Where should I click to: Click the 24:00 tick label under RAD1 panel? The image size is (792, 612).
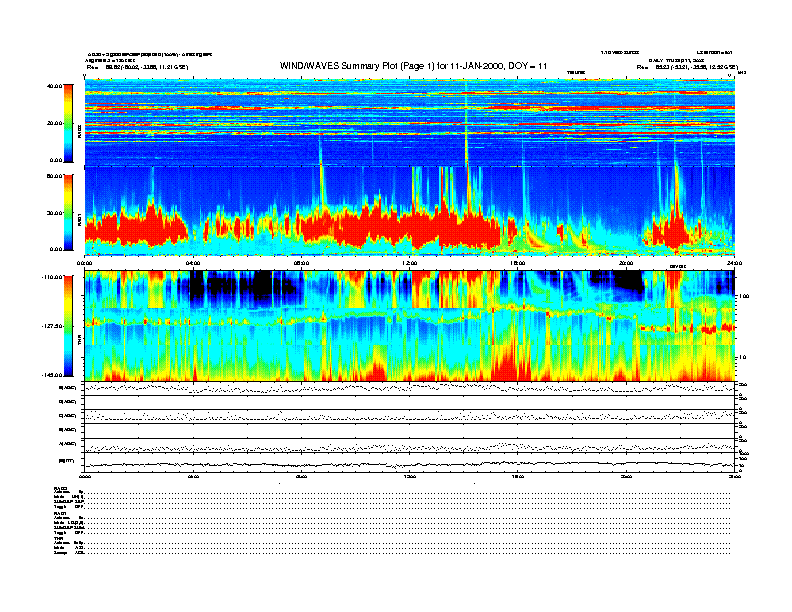coord(734,263)
